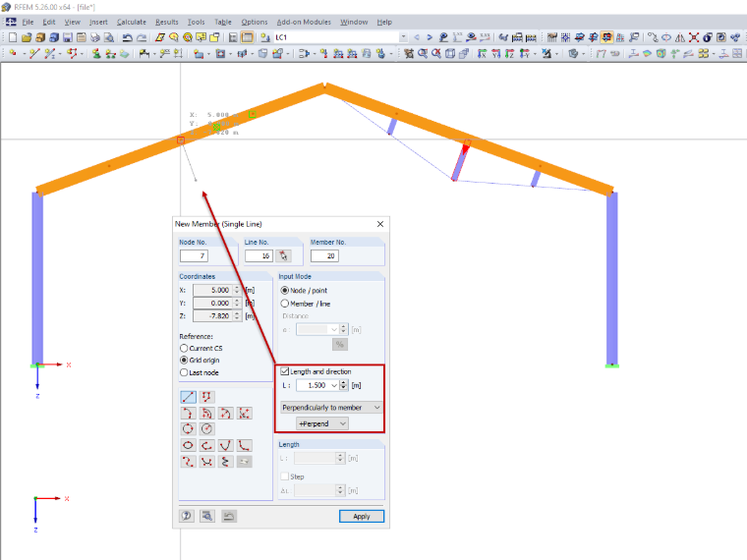Close the New Member dialog
This screenshot has height=560, width=747.
click(x=380, y=224)
